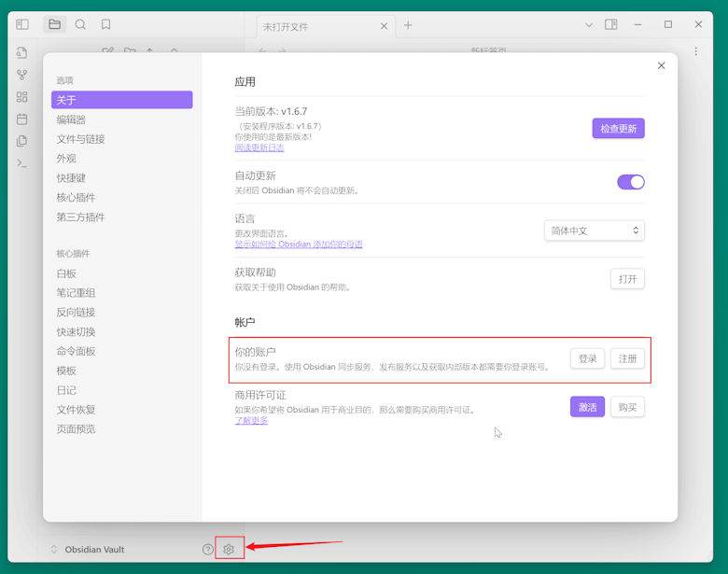Click the 检查更新 button
728x574 pixels.
[618, 129]
